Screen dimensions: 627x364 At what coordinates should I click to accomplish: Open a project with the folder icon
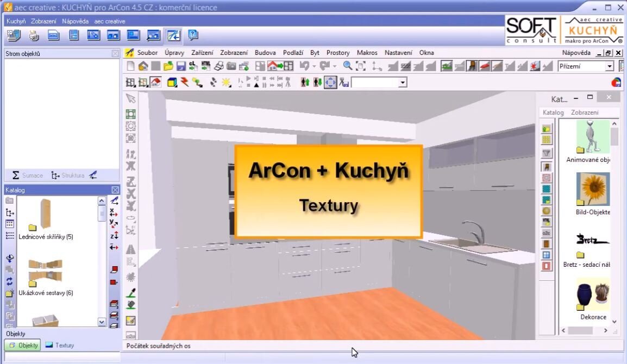[168, 66]
